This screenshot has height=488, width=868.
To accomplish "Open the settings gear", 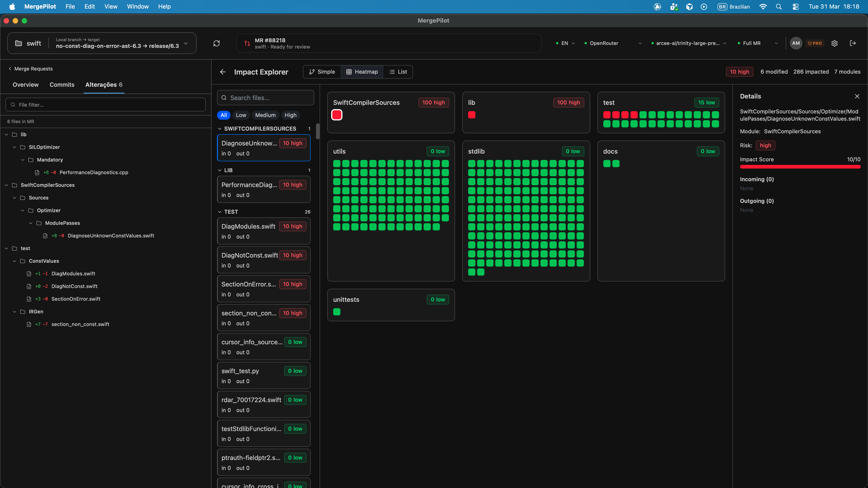I will [x=835, y=43].
